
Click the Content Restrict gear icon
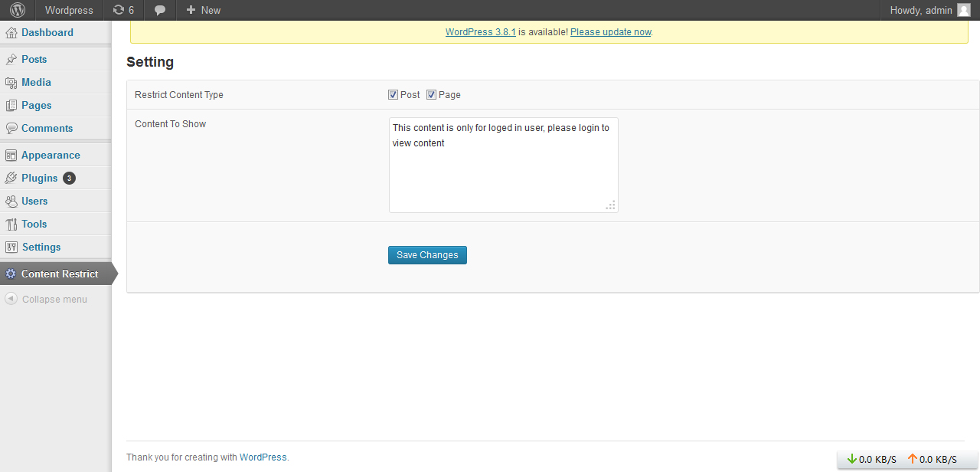11,274
